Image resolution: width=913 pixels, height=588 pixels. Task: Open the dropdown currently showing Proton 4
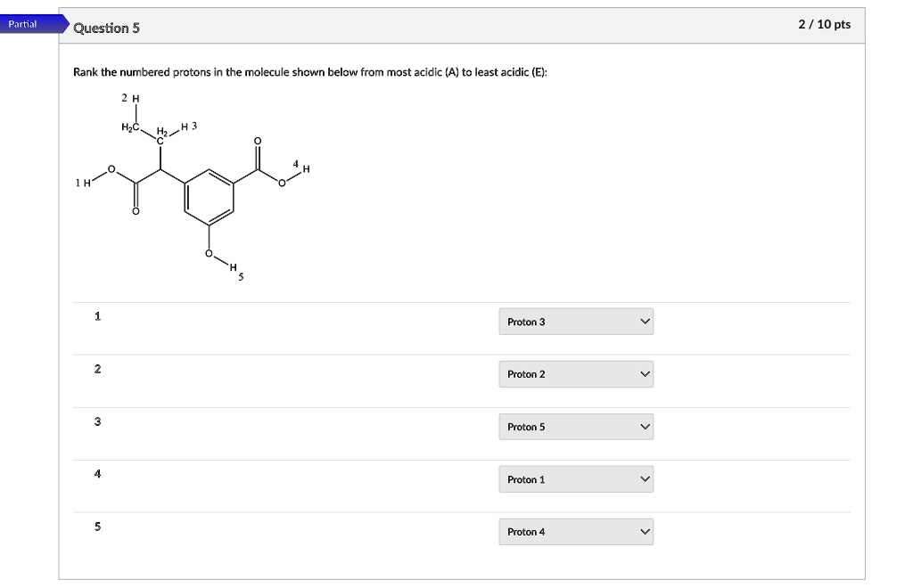tap(575, 532)
